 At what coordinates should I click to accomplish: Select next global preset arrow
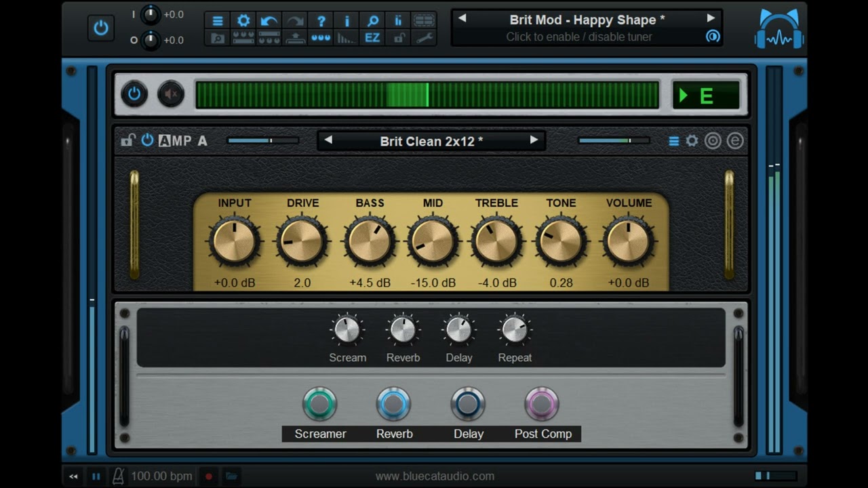pyautogui.click(x=711, y=18)
